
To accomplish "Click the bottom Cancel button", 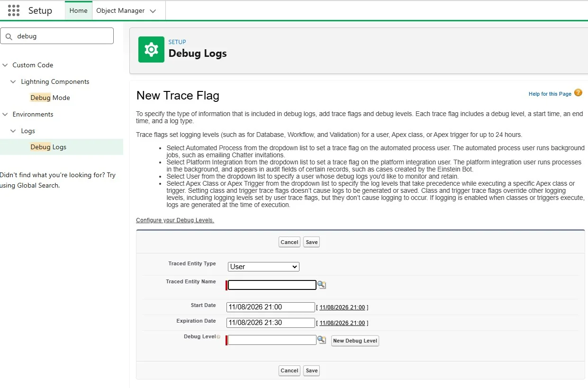I will [x=289, y=370].
